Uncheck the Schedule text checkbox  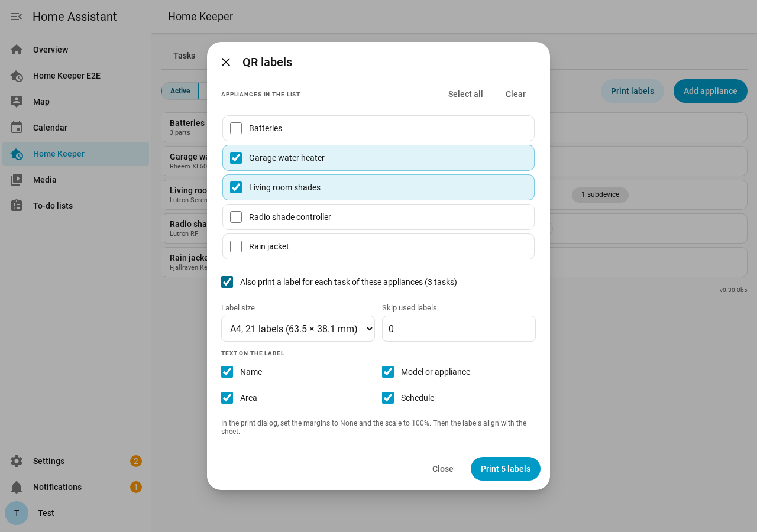[388, 398]
